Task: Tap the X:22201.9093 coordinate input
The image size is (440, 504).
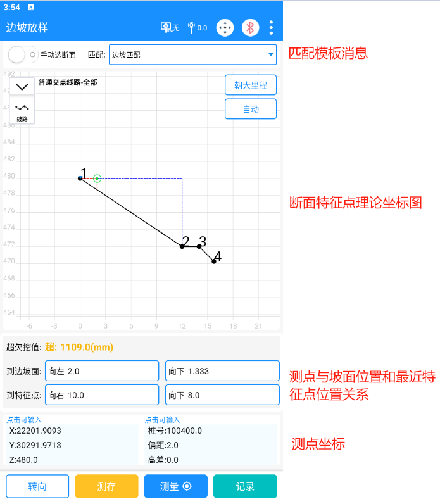Action: (x=71, y=431)
